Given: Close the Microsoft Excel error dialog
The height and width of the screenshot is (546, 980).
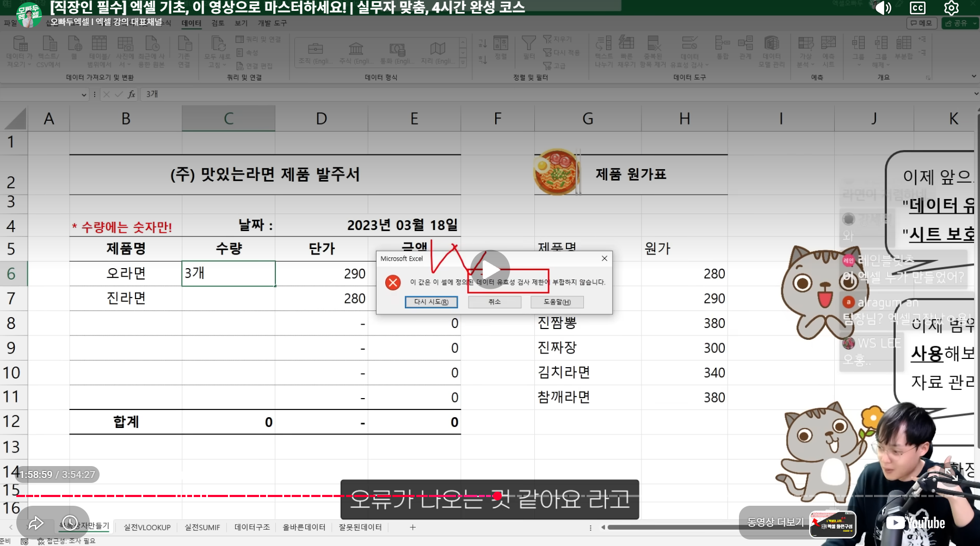Looking at the screenshot, I should click(x=604, y=258).
